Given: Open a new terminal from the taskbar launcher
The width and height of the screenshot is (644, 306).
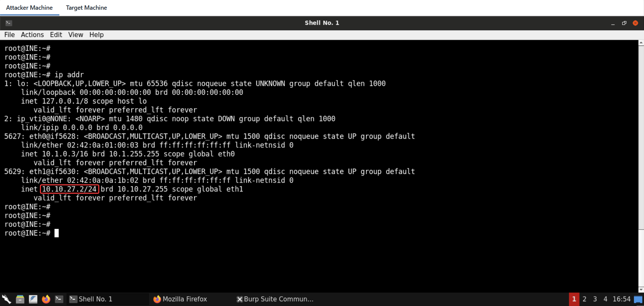Looking at the screenshot, I should tap(59, 299).
